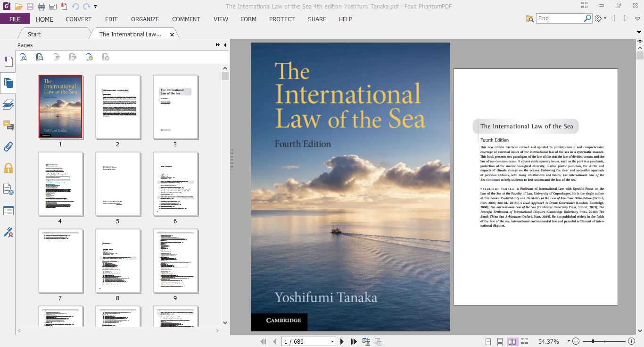Enable single page view mode
Screen dimensions: 644x347
[488, 341]
